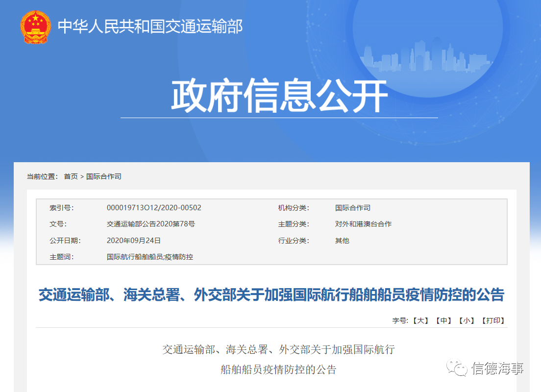The image size is (541, 392).
Task: Click body heading line 交通运输部、海关总署、外交部关于加强国际航行
Action: 278,349
